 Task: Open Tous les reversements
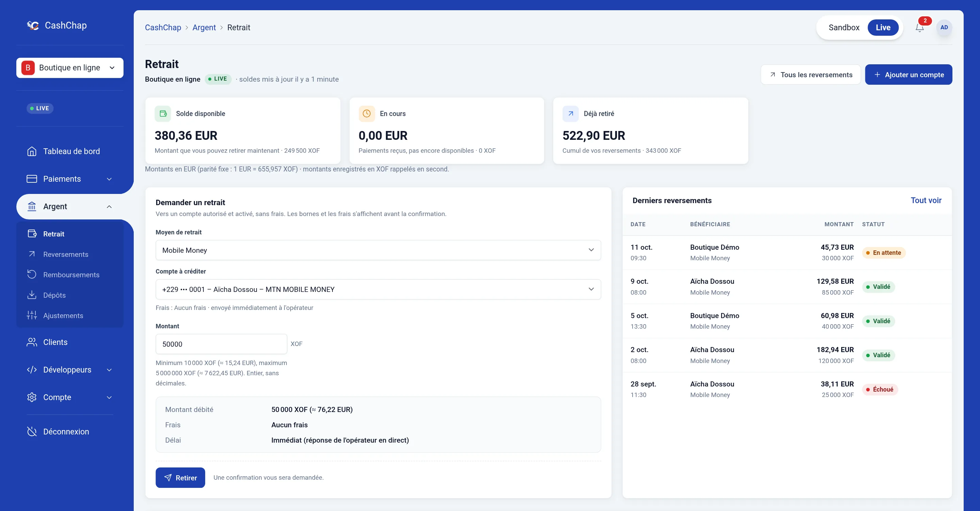click(811, 75)
